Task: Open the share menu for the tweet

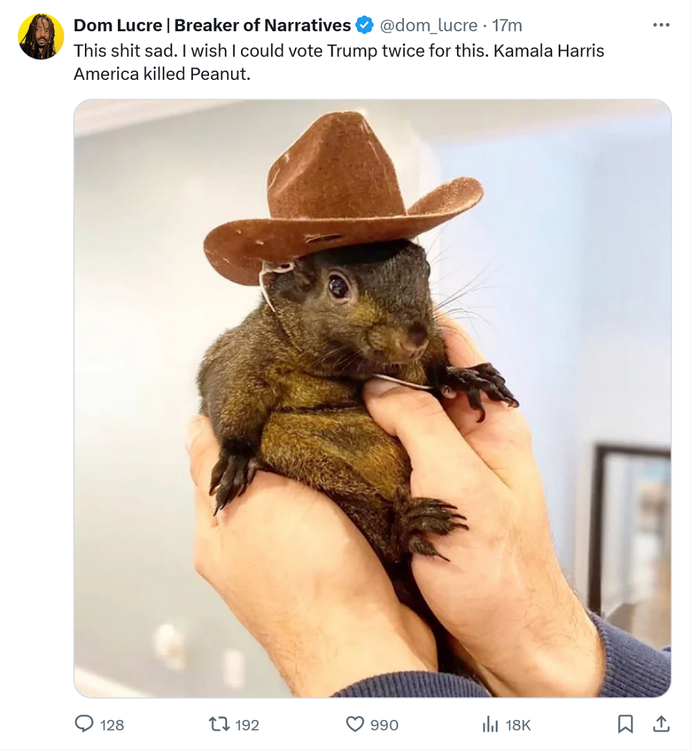Action: pos(661,723)
